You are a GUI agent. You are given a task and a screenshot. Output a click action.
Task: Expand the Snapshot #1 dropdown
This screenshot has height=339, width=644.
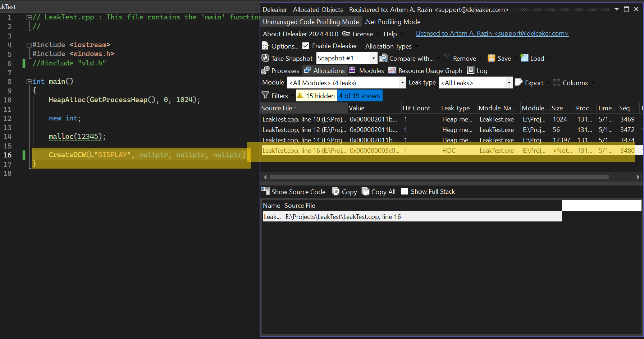coord(373,58)
